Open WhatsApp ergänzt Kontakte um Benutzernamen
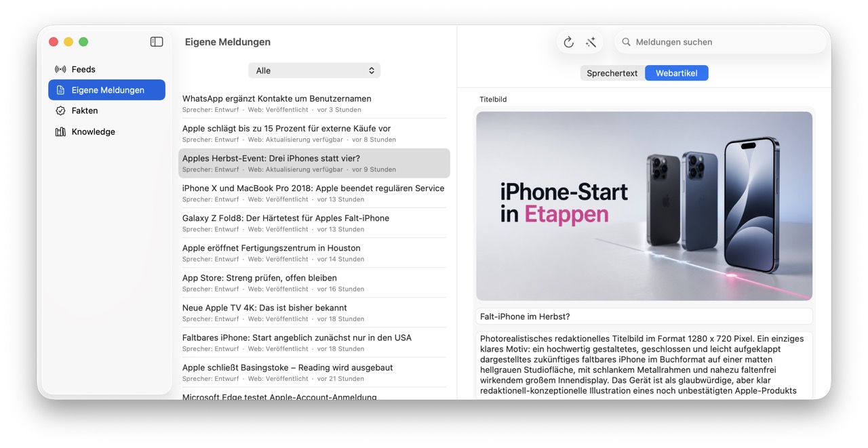 tap(314, 103)
